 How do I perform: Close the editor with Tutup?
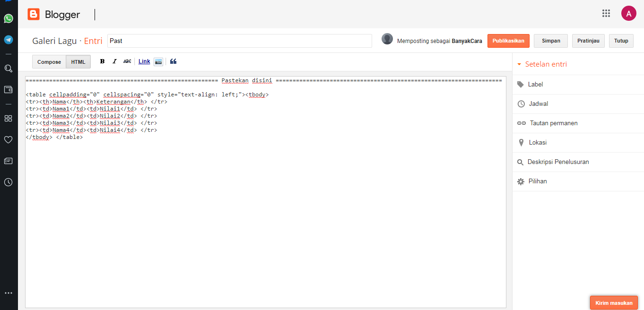click(621, 41)
